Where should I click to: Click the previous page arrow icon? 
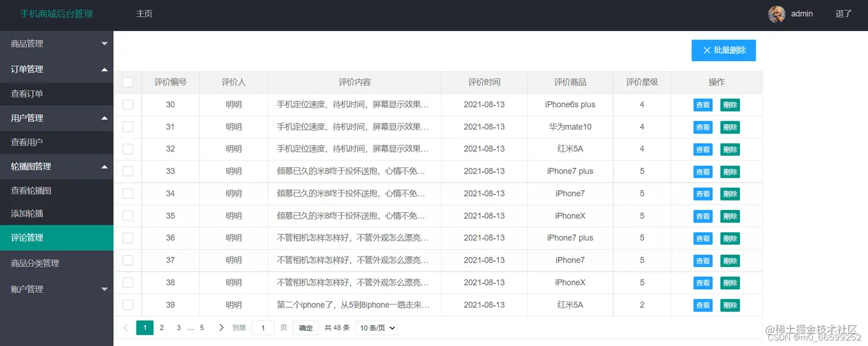click(x=125, y=327)
